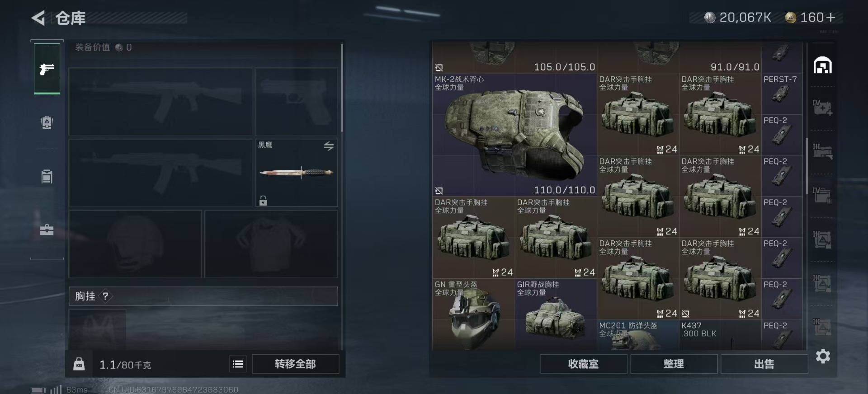Click the swap arrows on 黑鹰 knife slot
This screenshot has width=868, height=394.
click(329, 146)
